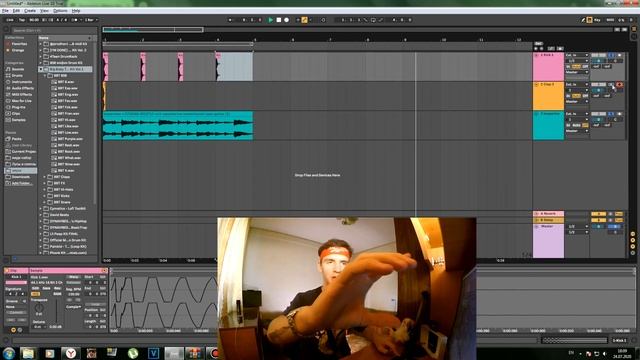This screenshot has height=360, width=640.
Task: Open the Help menu
Action: tap(76, 11)
